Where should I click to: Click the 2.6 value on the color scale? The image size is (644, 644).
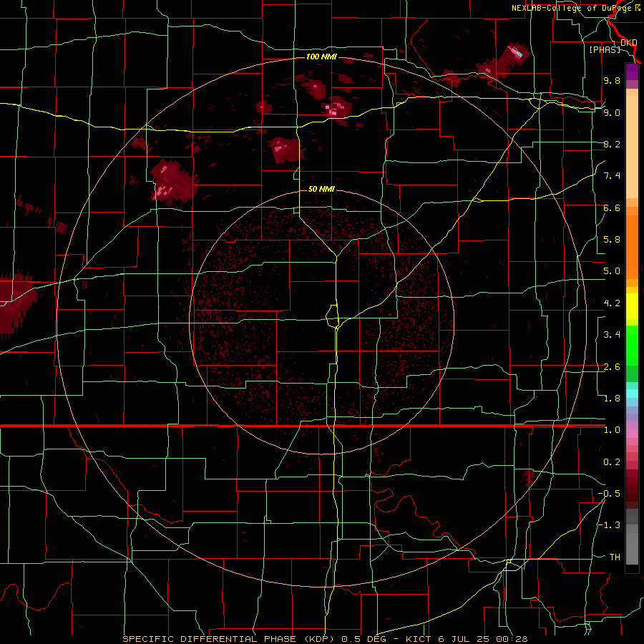[x=612, y=367]
